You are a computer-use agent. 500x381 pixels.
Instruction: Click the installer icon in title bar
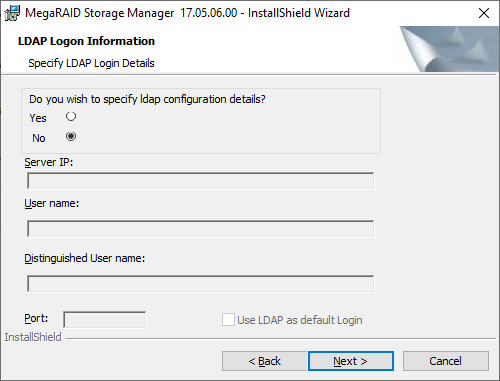12,13
